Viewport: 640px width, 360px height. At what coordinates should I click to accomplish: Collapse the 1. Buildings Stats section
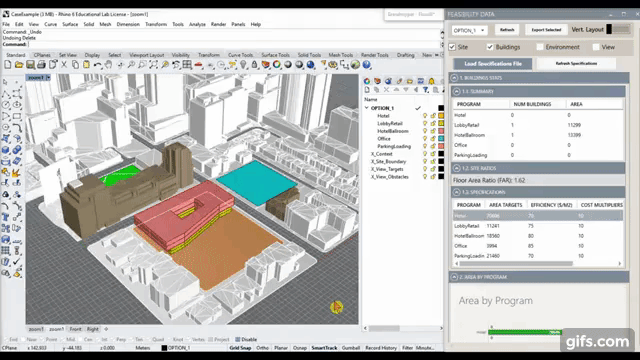[x=454, y=78]
